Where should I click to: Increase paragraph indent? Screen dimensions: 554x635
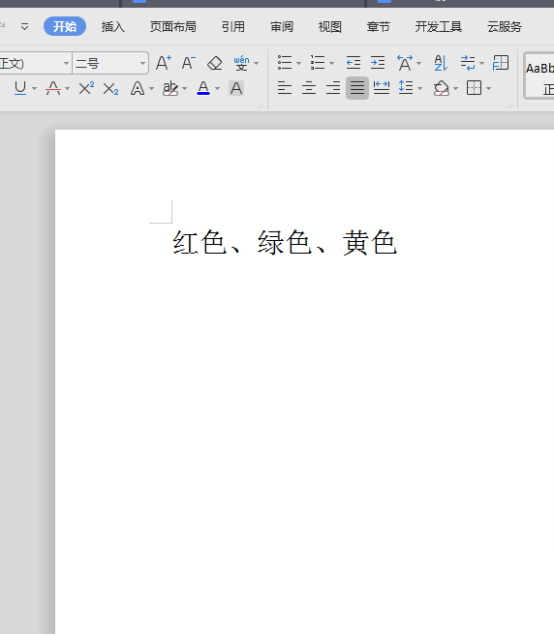377,63
